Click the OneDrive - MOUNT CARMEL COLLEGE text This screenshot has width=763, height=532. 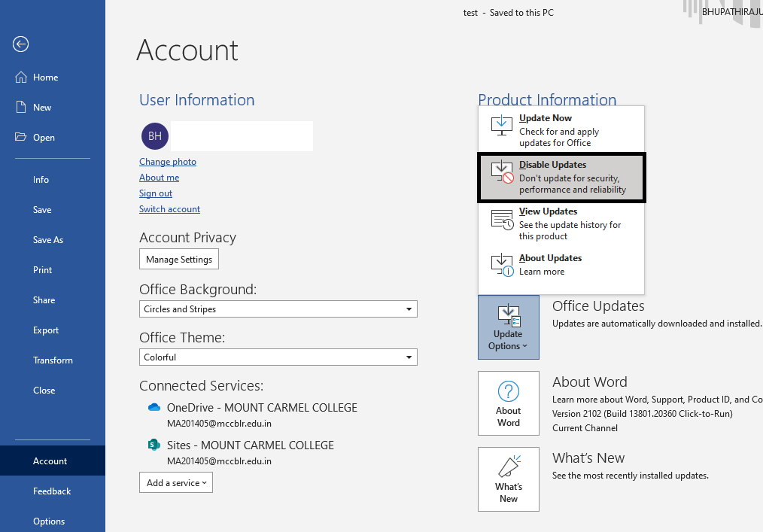262,408
